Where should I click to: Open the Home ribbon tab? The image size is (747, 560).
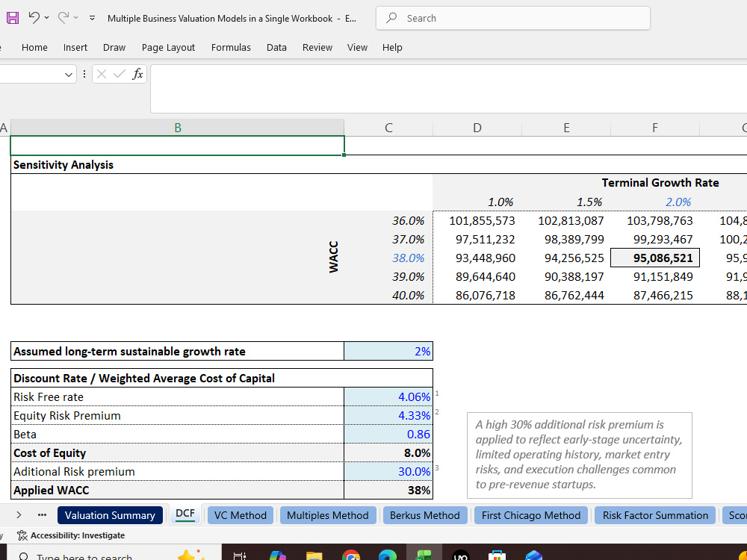[34, 47]
